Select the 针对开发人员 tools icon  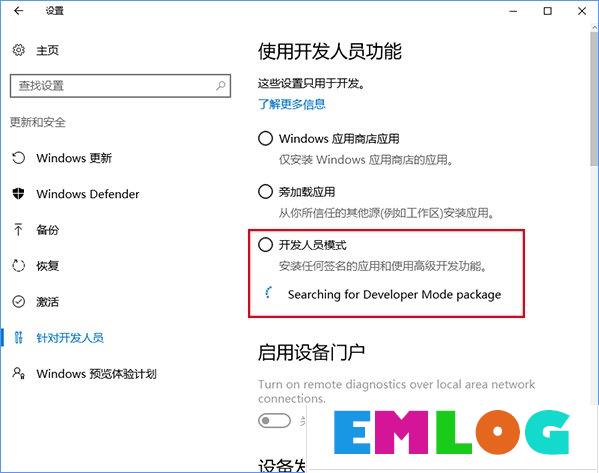18,337
